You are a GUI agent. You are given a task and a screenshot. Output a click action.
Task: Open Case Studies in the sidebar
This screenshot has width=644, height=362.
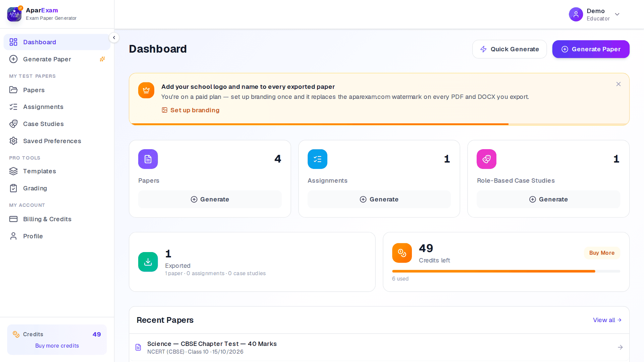tap(57, 124)
